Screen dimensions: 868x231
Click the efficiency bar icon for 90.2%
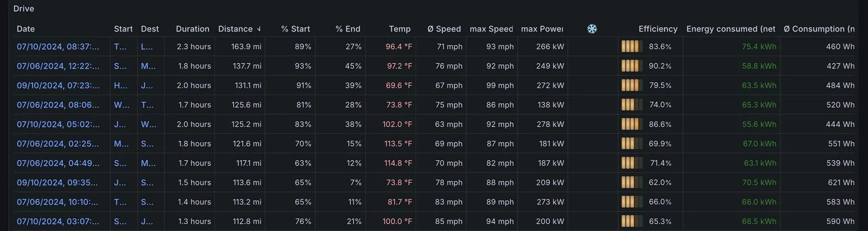tap(632, 66)
